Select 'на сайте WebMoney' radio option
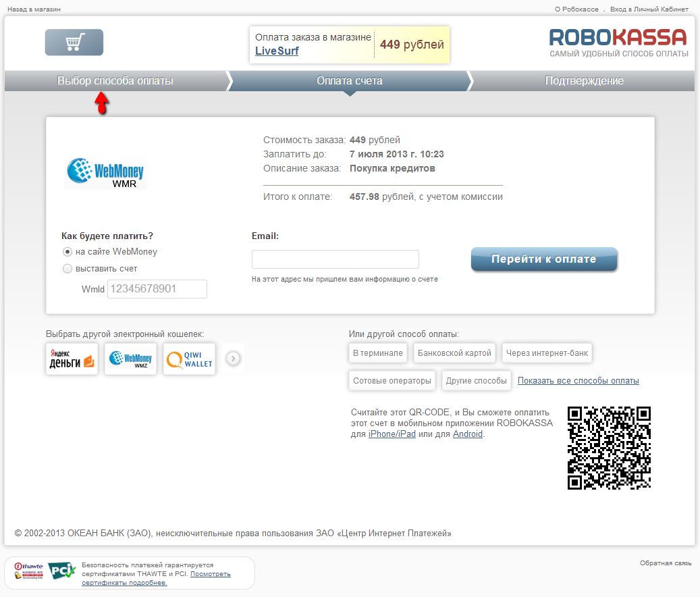Screen dimensions: 700x597 [x=68, y=252]
